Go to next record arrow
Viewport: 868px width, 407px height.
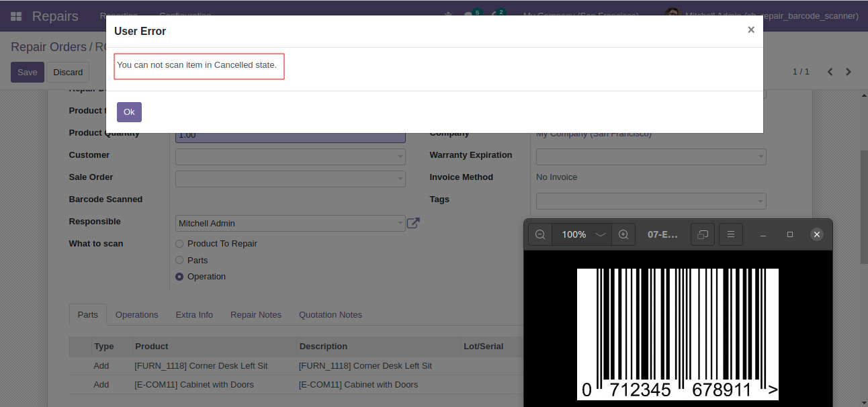[x=849, y=72]
